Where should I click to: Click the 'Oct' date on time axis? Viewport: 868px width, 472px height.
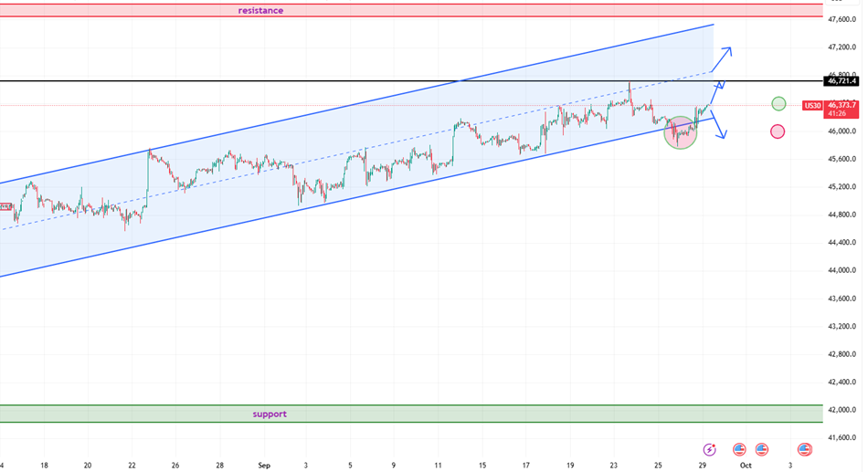(x=746, y=465)
